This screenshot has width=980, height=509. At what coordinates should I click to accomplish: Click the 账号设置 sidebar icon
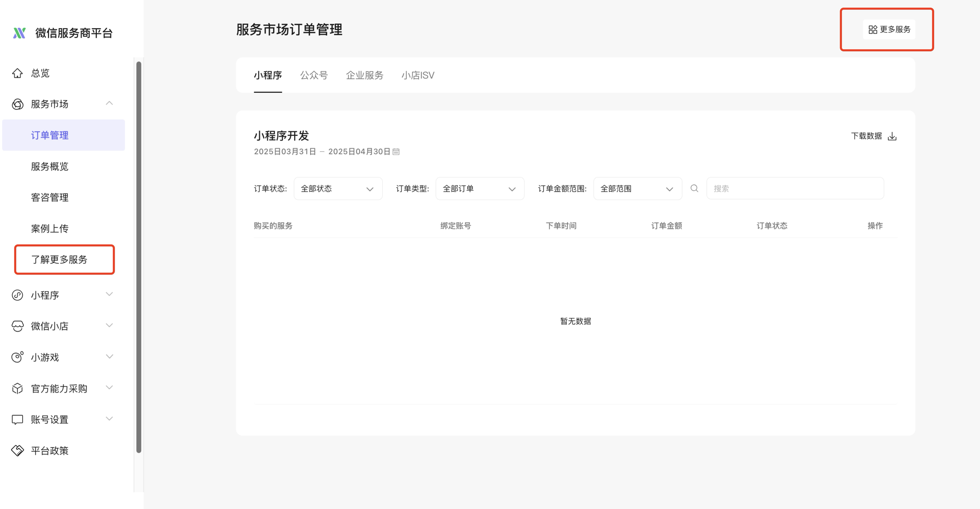(17, 419)
